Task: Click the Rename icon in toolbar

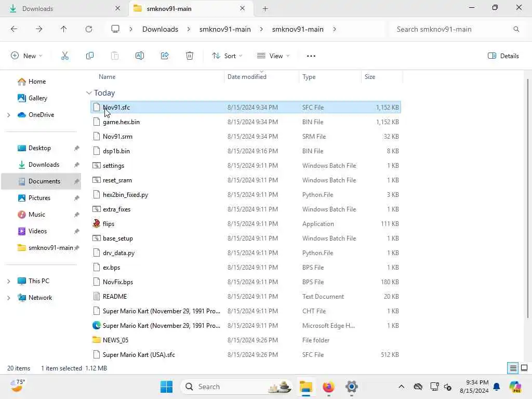Action: tap(140, 56)
